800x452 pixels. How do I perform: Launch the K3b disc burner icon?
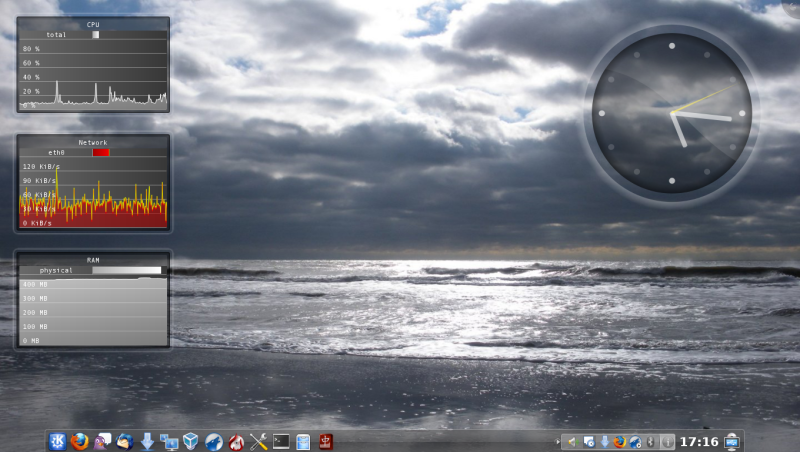pos(236,441)
